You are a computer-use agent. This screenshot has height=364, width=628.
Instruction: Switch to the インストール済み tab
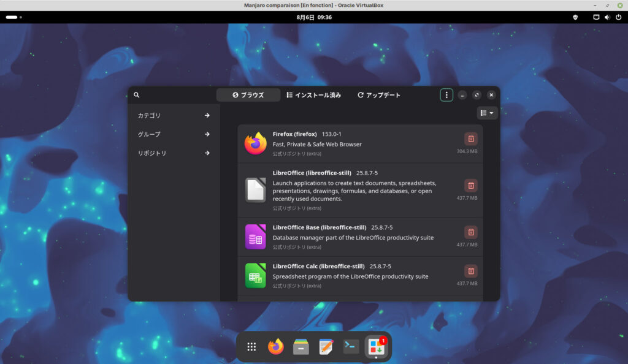314,95
